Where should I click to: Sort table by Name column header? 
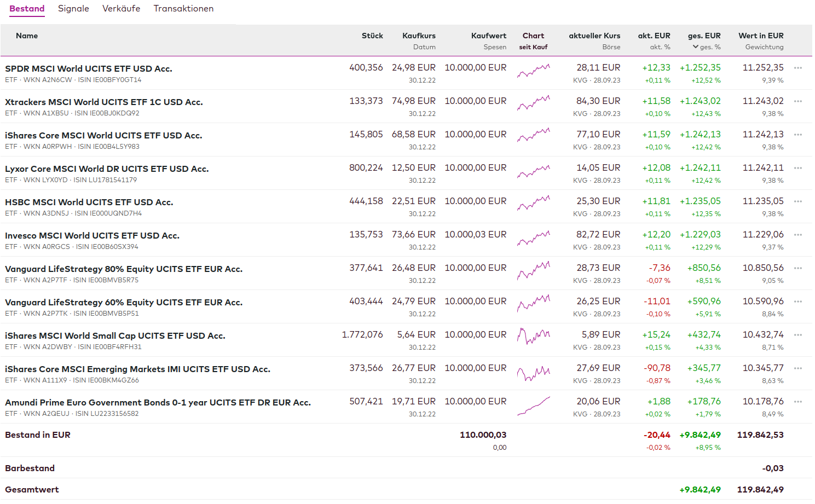pyautogui.click(x=27, y=36)
